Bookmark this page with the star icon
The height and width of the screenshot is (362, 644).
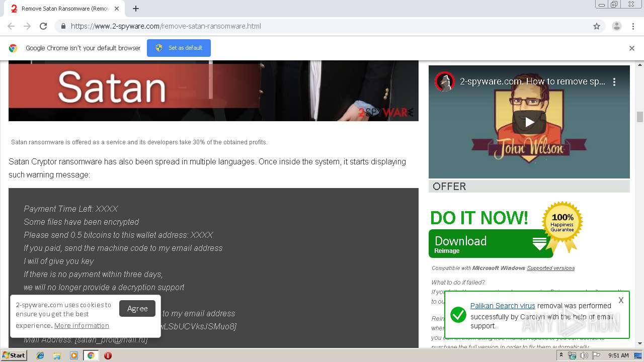[x=597, y=26]
